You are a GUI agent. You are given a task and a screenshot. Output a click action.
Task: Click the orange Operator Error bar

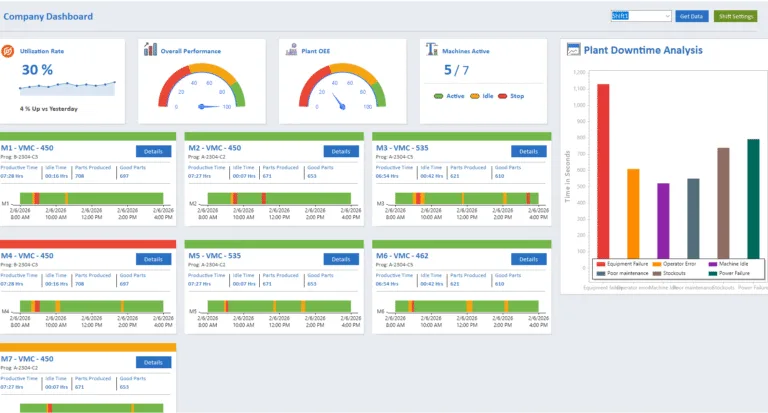click(x=633, y=214)
